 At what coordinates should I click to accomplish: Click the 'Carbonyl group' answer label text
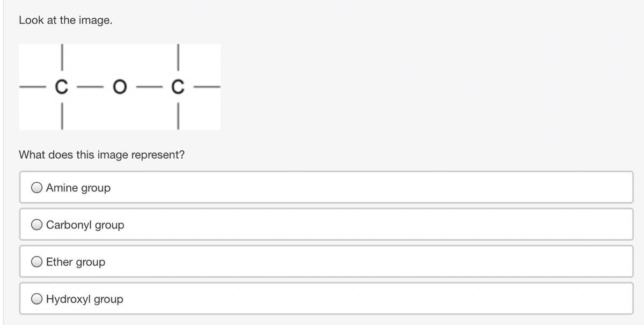click(85, 225)
